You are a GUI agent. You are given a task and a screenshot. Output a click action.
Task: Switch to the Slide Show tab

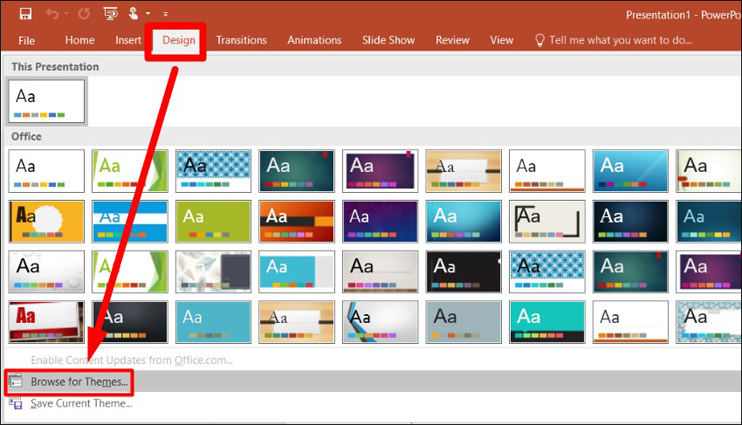(x=388, y=40)
